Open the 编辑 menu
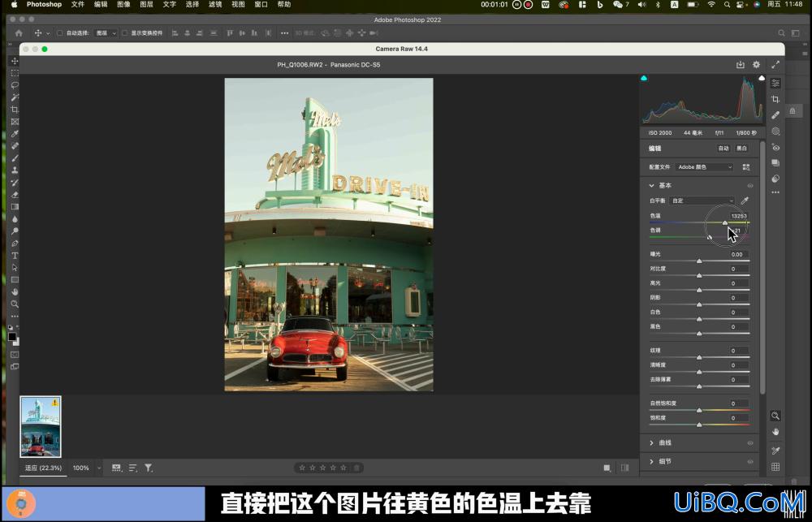Image resolution: width=812 pixels, height=522 pixels. point(101,4)
